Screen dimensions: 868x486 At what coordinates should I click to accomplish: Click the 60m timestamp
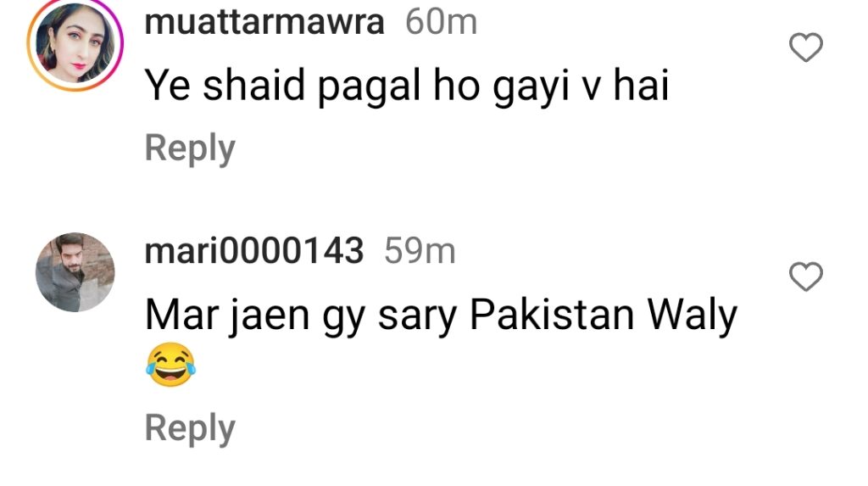[441, 22]
